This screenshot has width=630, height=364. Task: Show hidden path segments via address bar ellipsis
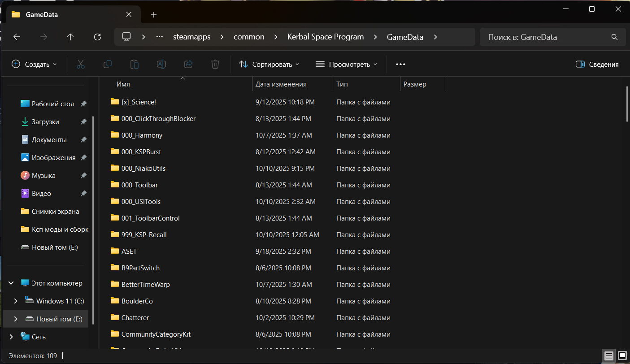(x=160, y=37)
